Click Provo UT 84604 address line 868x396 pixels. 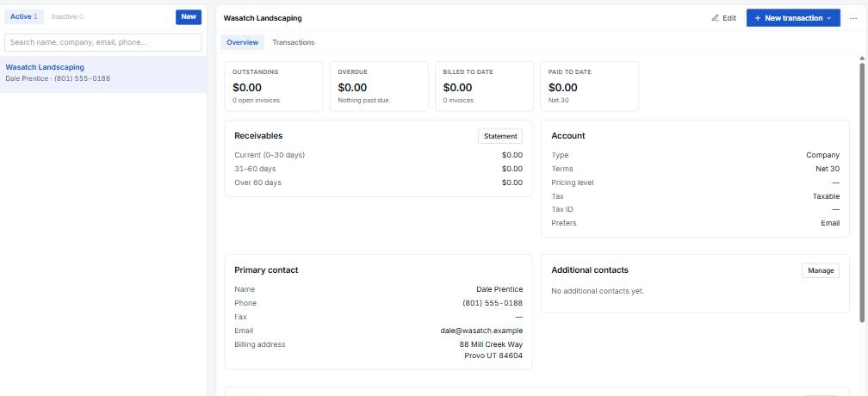click(x=493, y=356)
